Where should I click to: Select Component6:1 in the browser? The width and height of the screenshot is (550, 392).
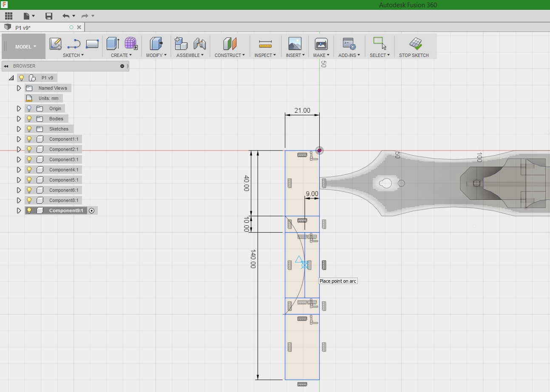[63, 190]
